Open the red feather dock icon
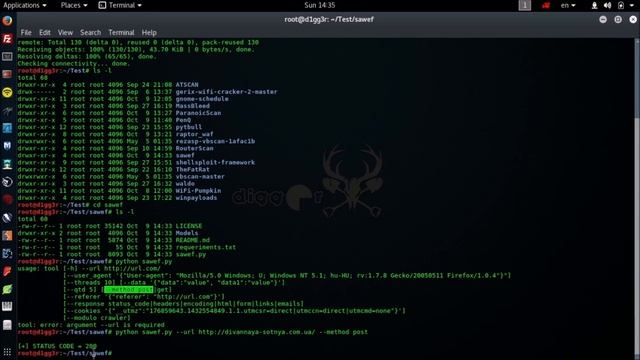640x360 pixels. (7, 271)
